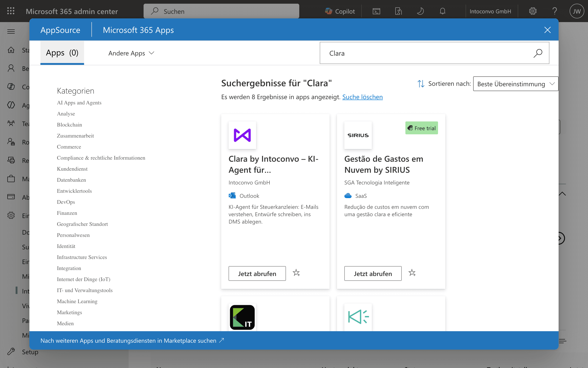Open notifications bell icon
Viewport: 588px width, 368px height.
pos(442,11)
